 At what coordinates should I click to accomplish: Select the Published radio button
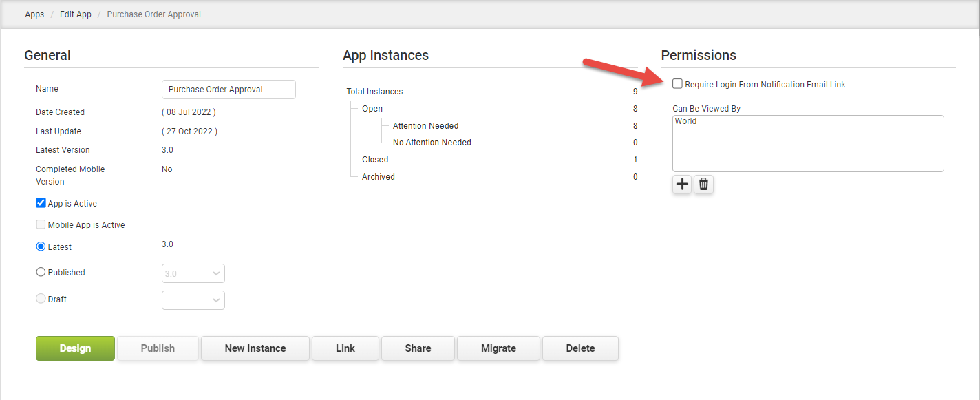(41, 272)
